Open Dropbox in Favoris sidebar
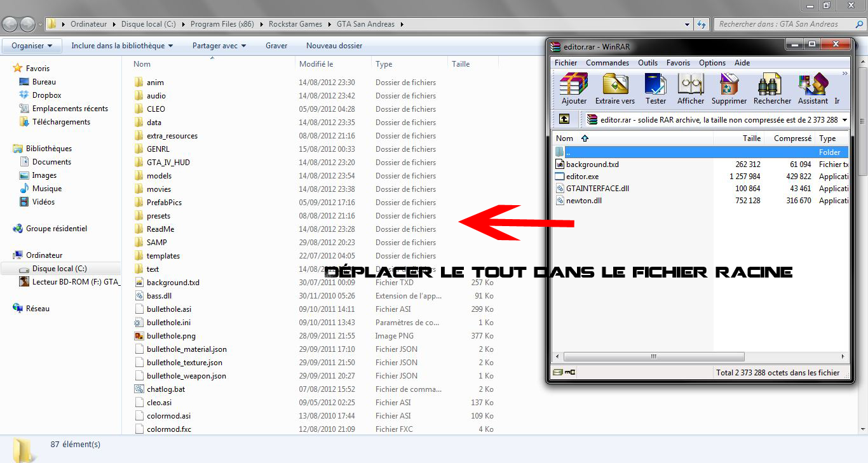Image resolution: width=868 pixels, height=463 pixels. tap(47, 95)
